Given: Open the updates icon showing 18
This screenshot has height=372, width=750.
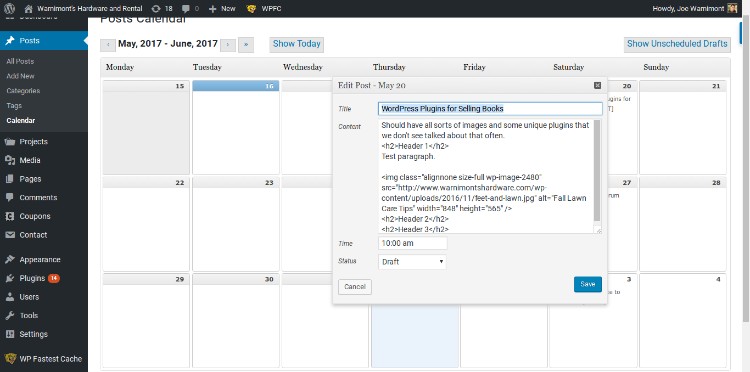Looking at the screenshot, I should [x=156, y=9].
